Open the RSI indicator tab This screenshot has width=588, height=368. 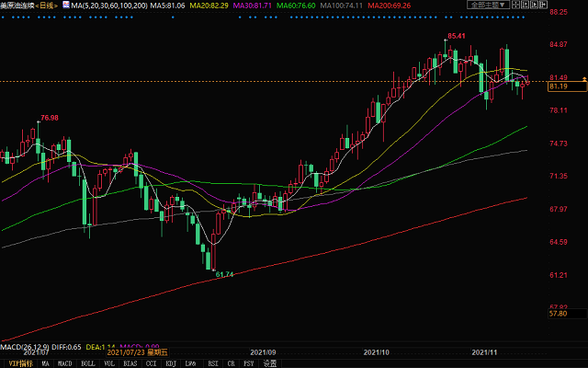[x=215, y=362]
